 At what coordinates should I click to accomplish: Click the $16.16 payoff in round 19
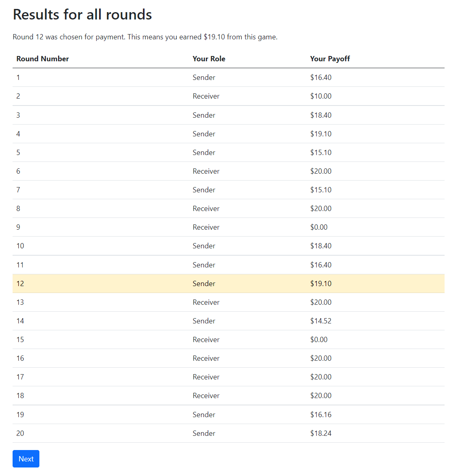tap(321, 414)
